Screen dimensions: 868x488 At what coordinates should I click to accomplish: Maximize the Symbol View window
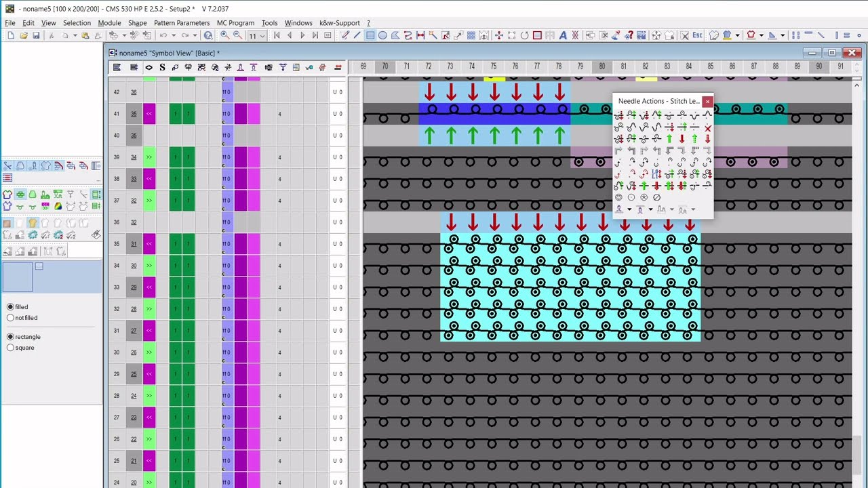click(832, 53)
